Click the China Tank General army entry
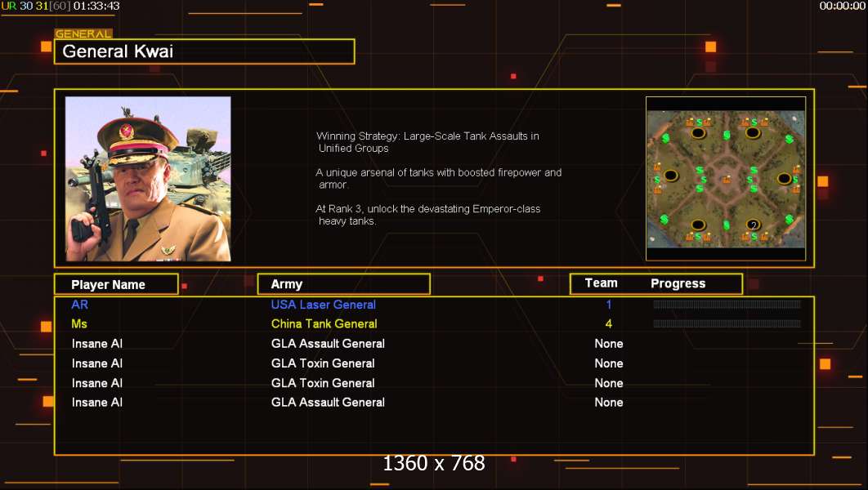This screenshot has height=490, width=868. pos(324,324)
